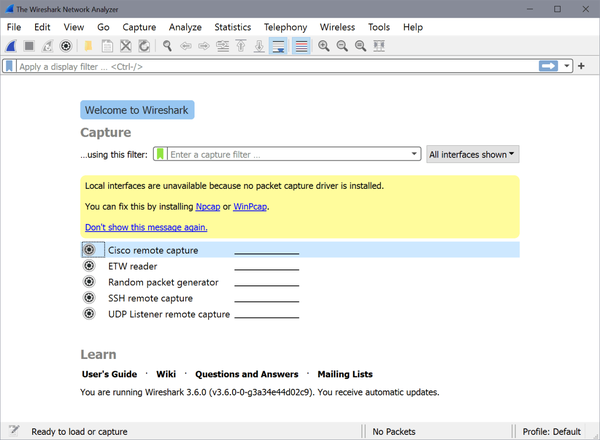This screenshot has height=440, width=600.
Task: Open the display filter history dropdown arrow
Action: [x=566, y=66]
